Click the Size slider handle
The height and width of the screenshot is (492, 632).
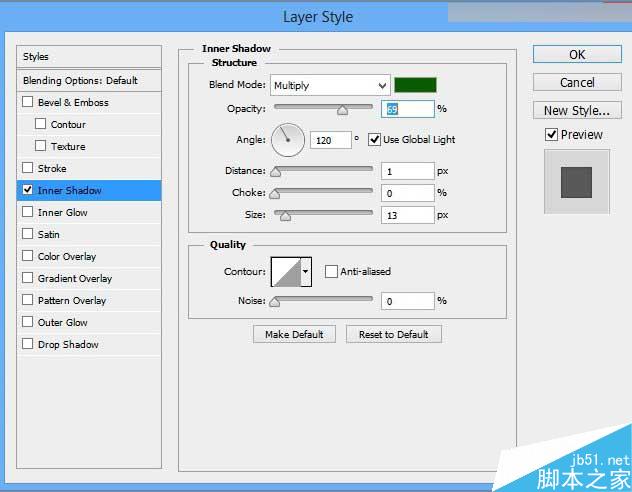click(285, 216)
